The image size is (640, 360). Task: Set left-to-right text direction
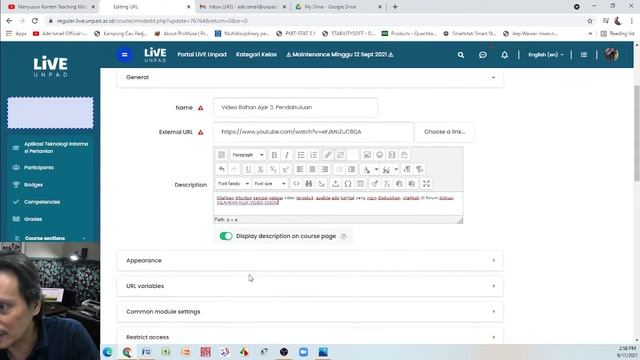[x=407, y=169]
